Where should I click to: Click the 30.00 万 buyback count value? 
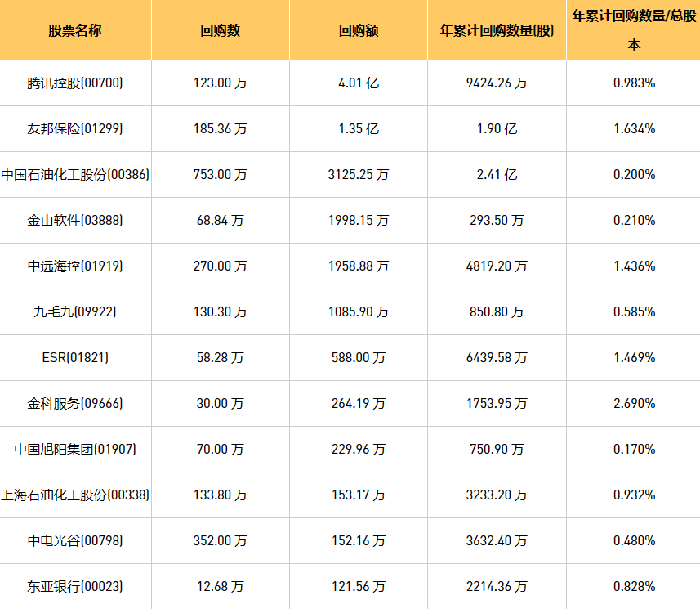(220, 404)
